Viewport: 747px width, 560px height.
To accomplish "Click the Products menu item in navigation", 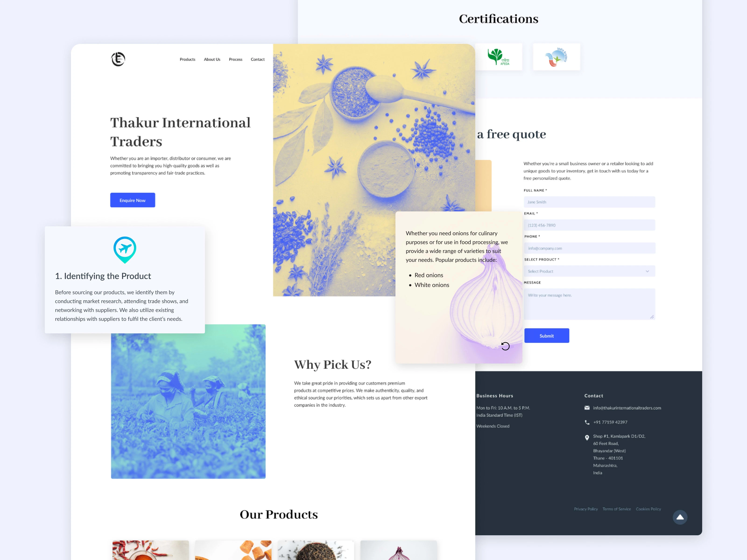I will tap(187, 59).
